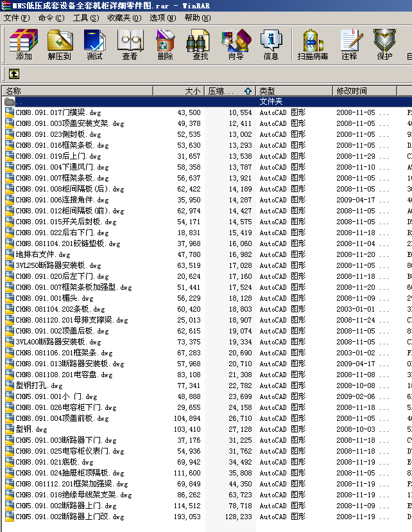The width and height of the screenshot is (412, 532).
Task: Click dwg icon of 3VL400断路器安装板.dwg
Action: [x=10, y=342]
